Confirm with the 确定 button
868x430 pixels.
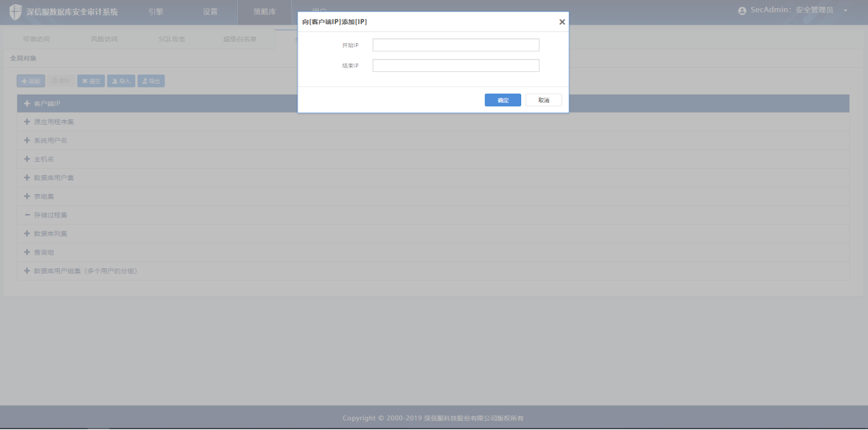(x=503, y=100)
